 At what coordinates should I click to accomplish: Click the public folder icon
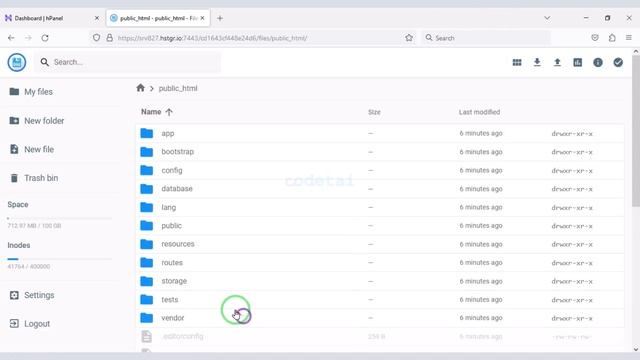pyautogui.click(x=147, y=226)
